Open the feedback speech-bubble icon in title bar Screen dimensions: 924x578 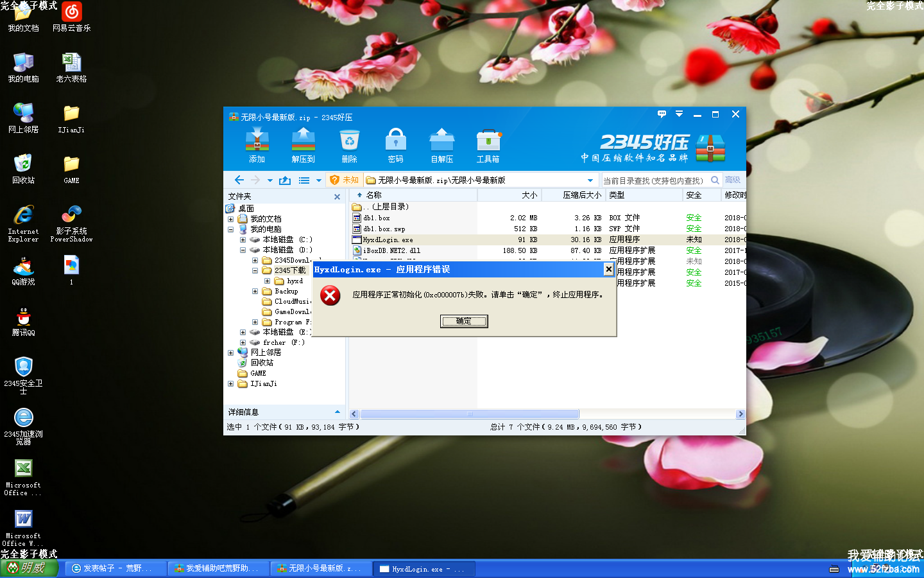click(662, 114)
